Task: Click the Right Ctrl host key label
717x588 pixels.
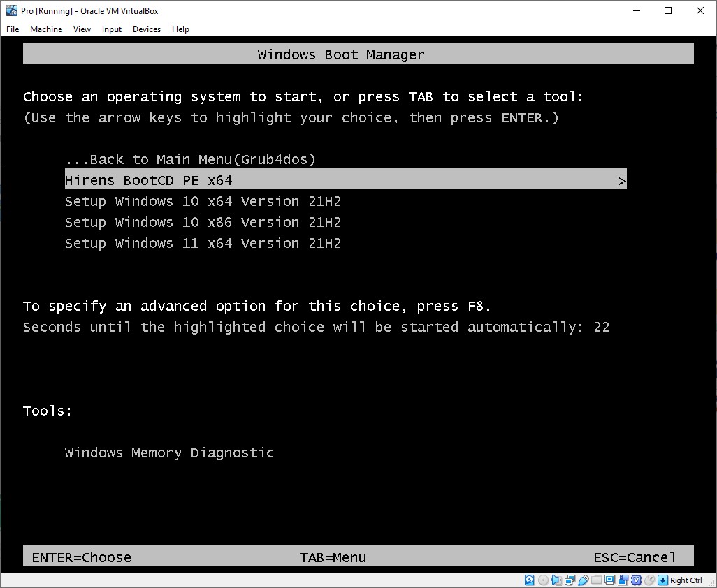Action: tap(686, 580)
